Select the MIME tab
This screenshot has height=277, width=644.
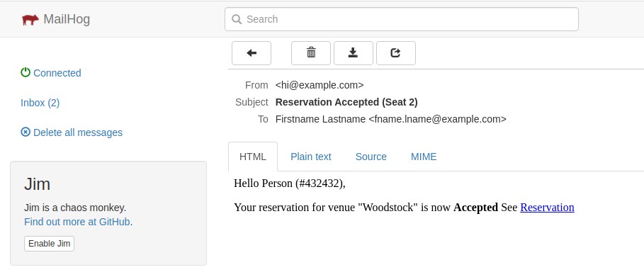(424, 157)
